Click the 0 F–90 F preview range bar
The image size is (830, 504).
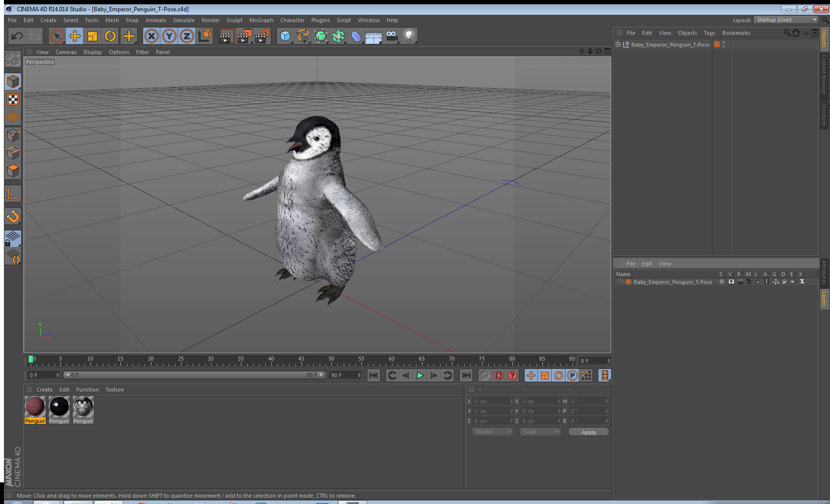tap(195, 375)
